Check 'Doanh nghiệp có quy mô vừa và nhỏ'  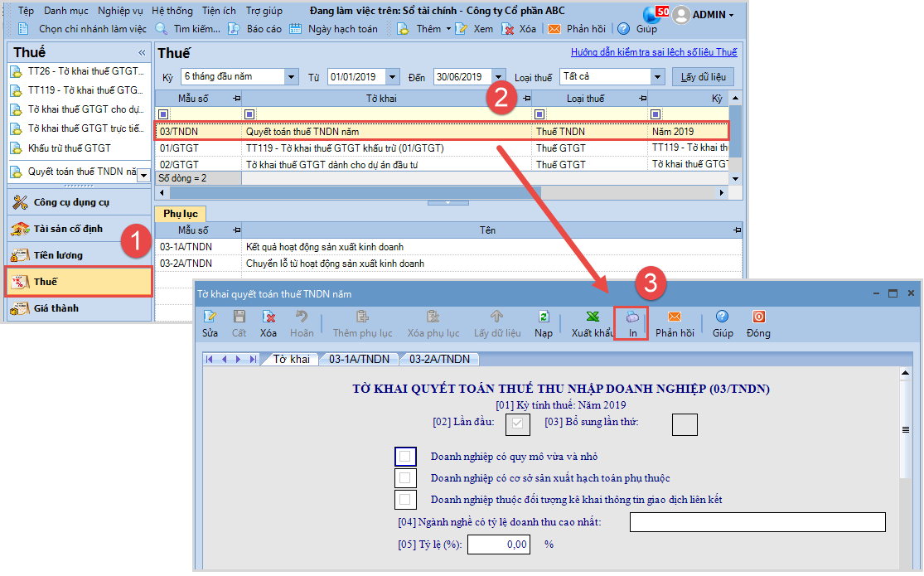click(405, 457)
